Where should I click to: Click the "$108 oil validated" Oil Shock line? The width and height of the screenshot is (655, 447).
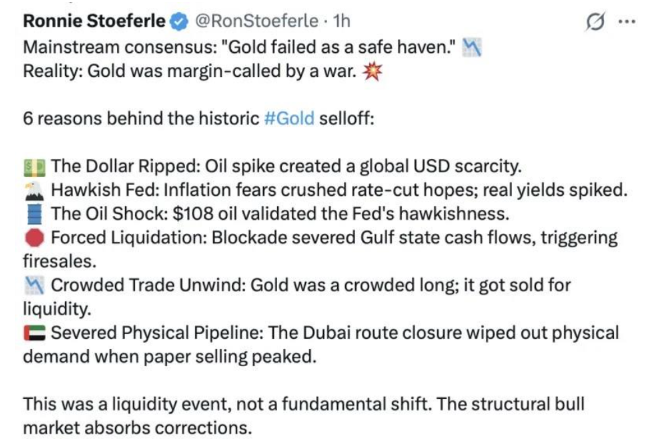(300, 213)
